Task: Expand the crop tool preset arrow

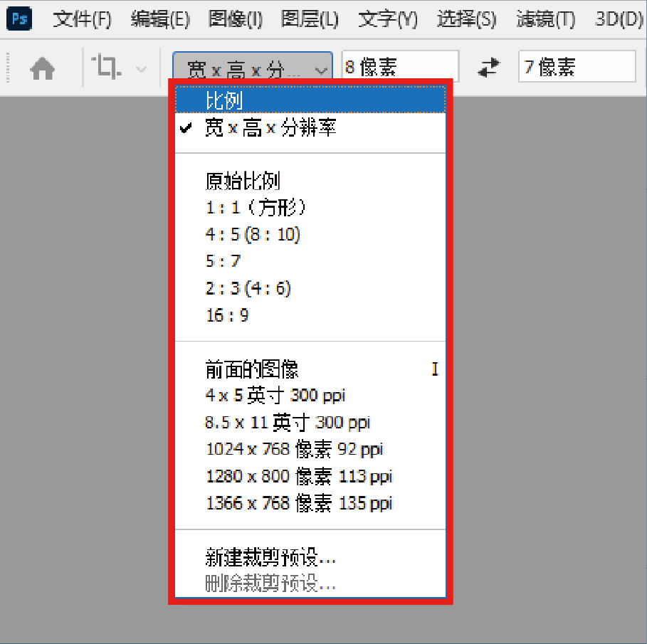Action: 141,69
